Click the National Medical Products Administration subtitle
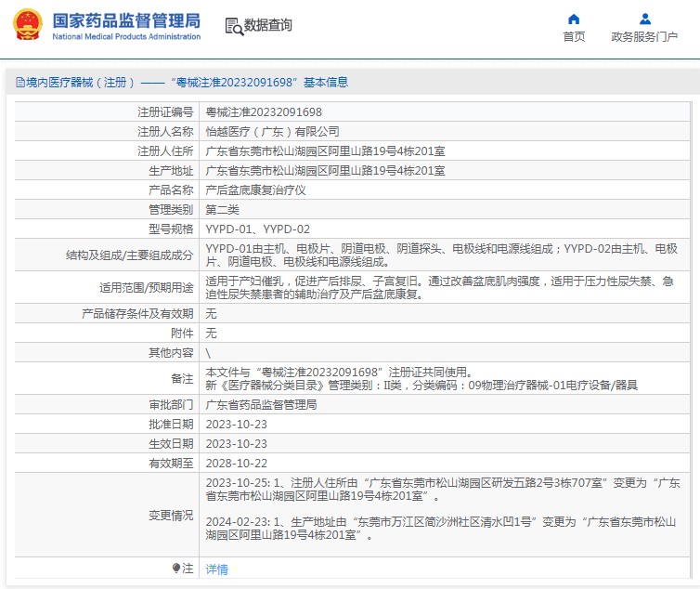Viewport: 700px width, 589px height. click(125, 37)
